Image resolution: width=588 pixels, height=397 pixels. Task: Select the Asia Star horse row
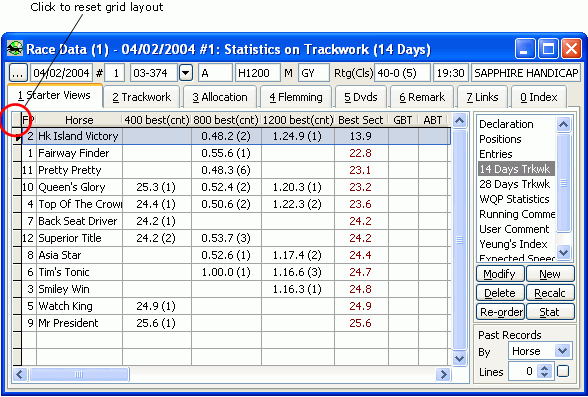236,255
